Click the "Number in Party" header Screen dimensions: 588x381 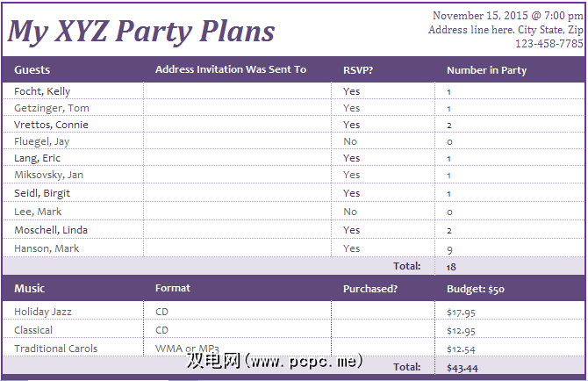point(486,70)
